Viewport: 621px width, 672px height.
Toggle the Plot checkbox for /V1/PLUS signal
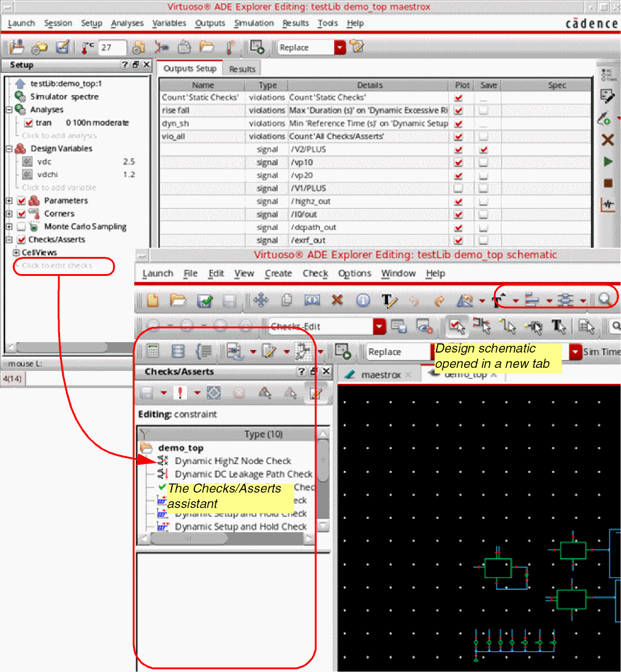[458, 188]
